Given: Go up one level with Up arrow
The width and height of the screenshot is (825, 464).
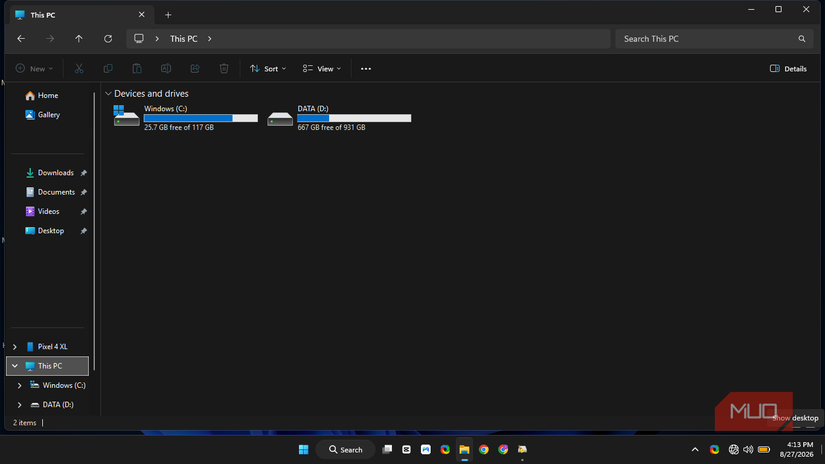Looking at the screenshot, I should coord(79,38).
